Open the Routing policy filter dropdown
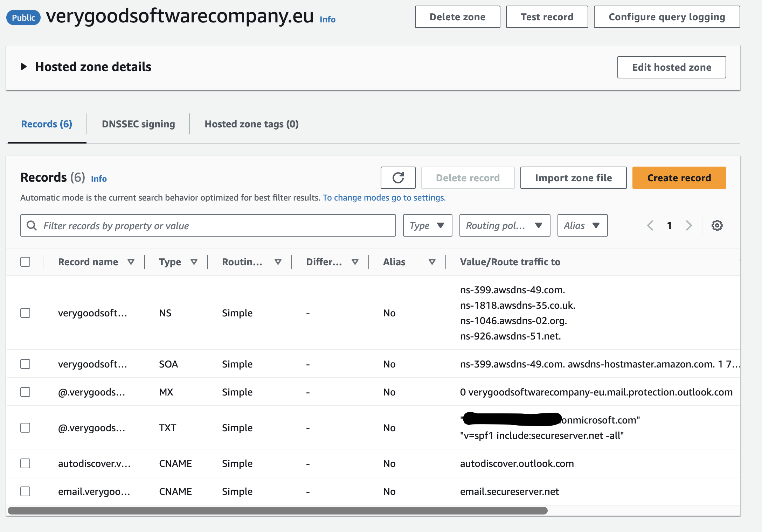762x532 pixels. 505,225
